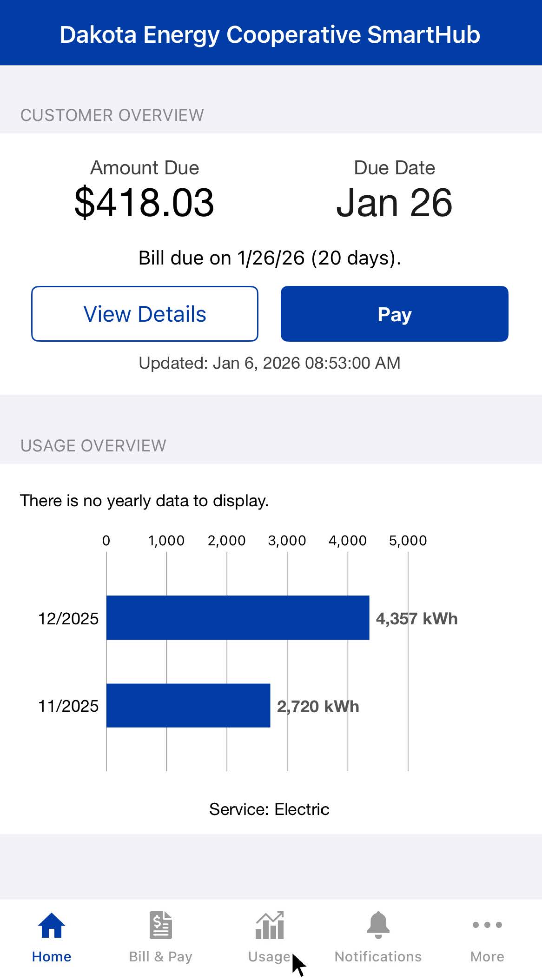This screenshot has width=542, height=980.
Task: Select the More tab label
Action: point(487,956)
